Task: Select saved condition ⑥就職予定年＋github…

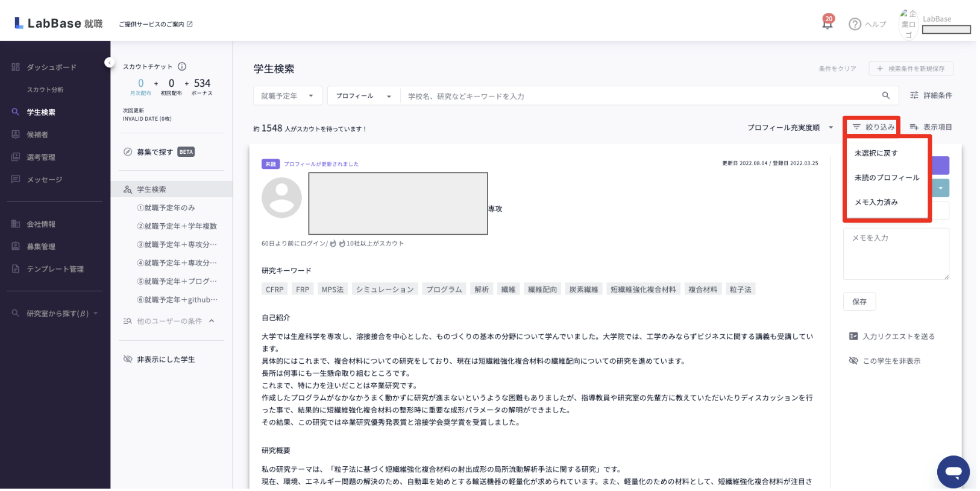Action: click(x=177, y=300)
